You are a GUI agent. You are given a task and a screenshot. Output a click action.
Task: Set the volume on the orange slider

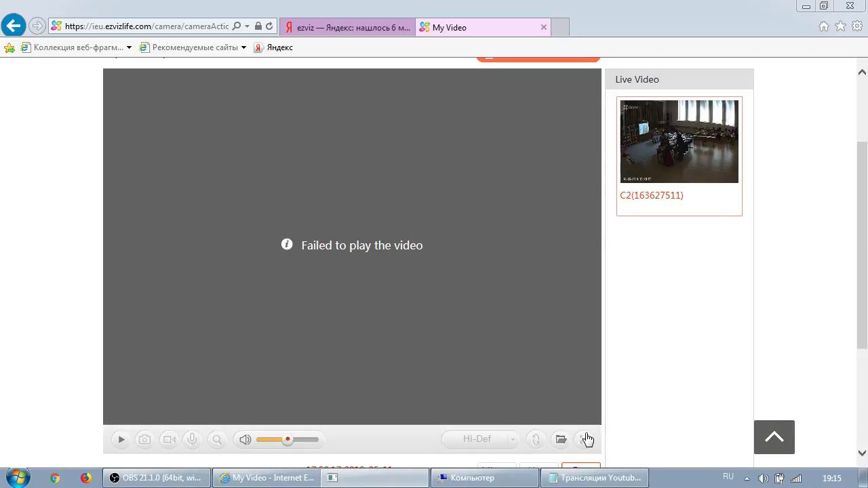pyautogui.click(x=288, y=439)
